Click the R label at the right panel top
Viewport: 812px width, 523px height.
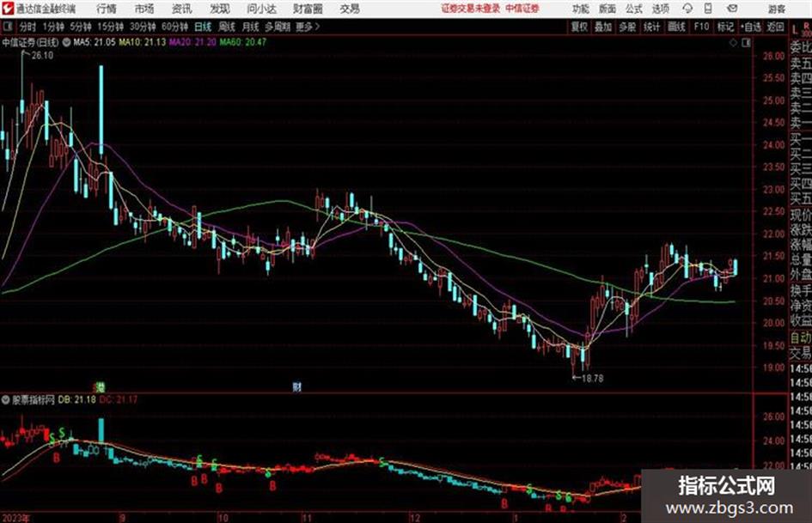pyautogui.click(x=806, y=26)
